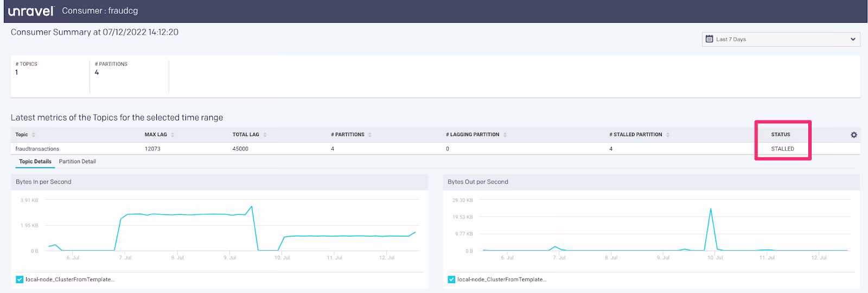Viewport: 868px width, 293px height.
Task: Sort by MAX LAG column arrows
Action: tap(173, 135)
